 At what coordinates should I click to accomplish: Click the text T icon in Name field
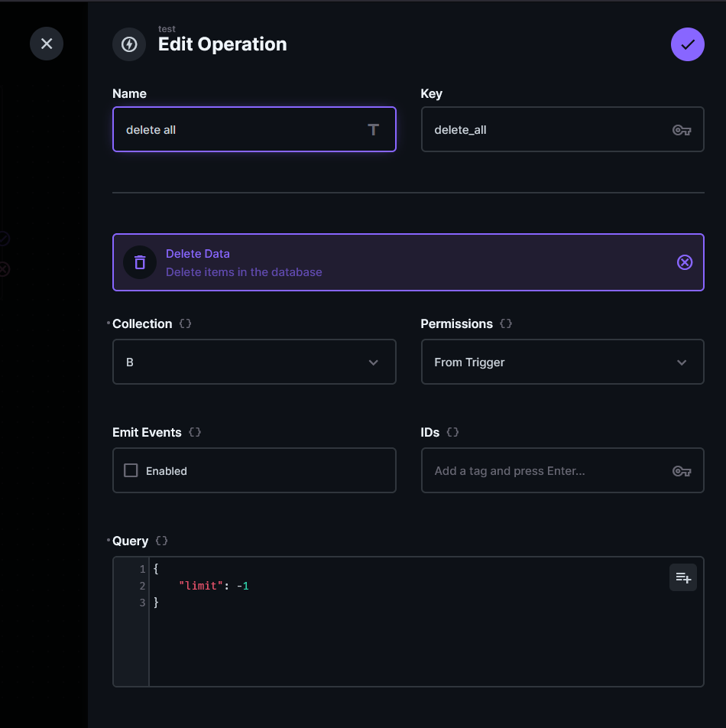pyautogui.click(x=374, y=129)
